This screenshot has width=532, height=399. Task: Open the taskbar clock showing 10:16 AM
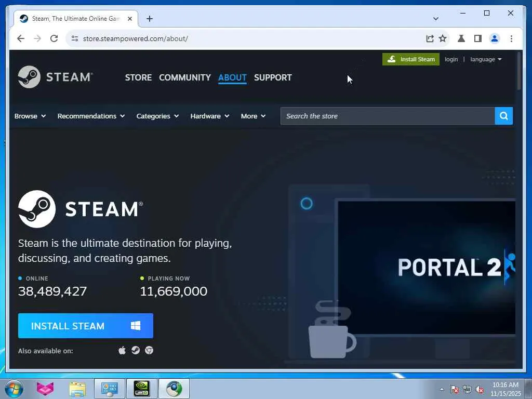click(506, 389)
